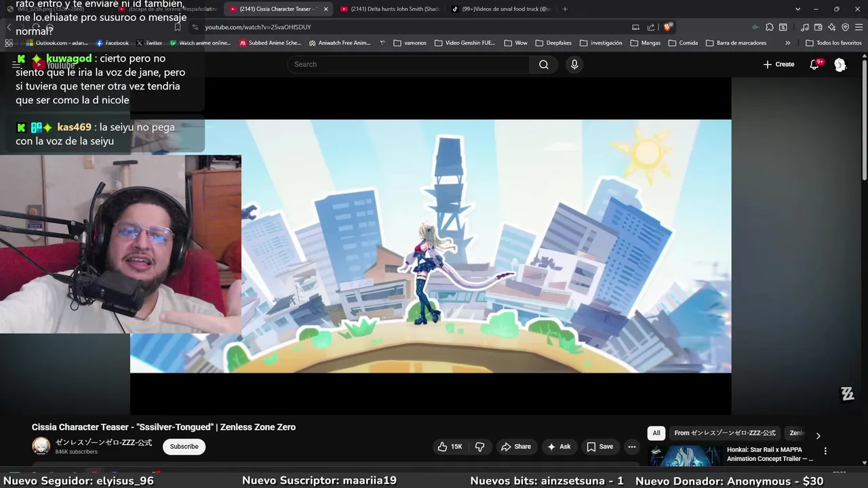Like the video with thumbs up

pos(450,447)
